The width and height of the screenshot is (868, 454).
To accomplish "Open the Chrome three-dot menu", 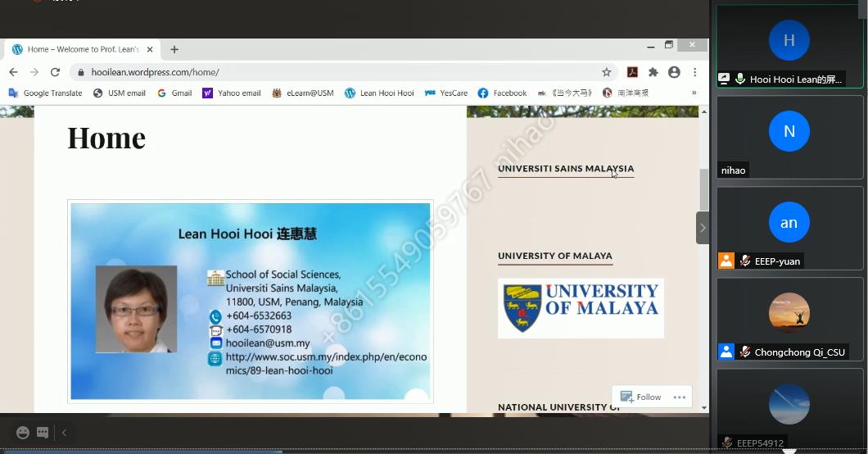I will (694, 72).
